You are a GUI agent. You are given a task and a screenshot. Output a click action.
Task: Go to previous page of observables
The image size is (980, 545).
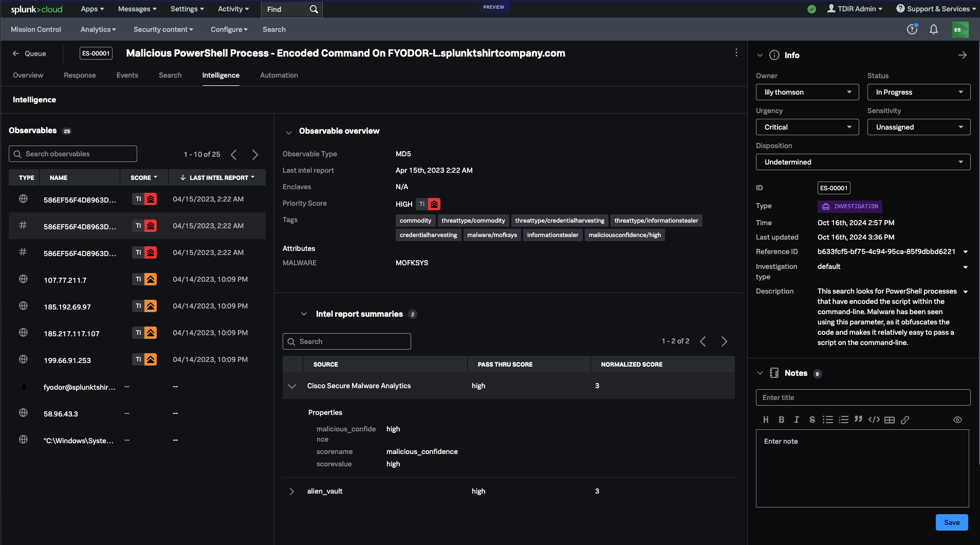pyautogui.click(x=234, y=154)
